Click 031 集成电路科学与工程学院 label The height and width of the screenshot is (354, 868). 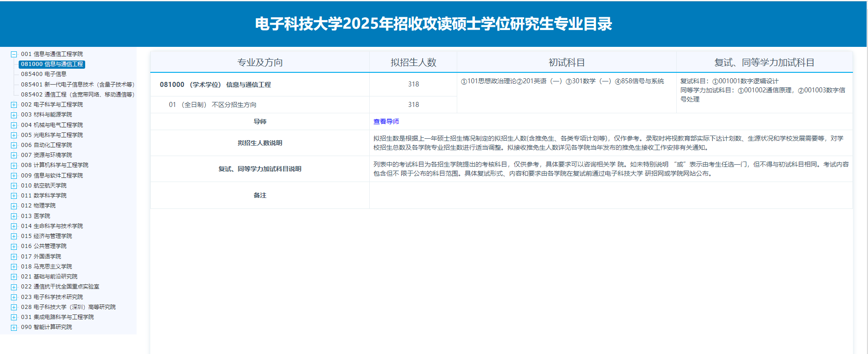[x=57, y=317]
